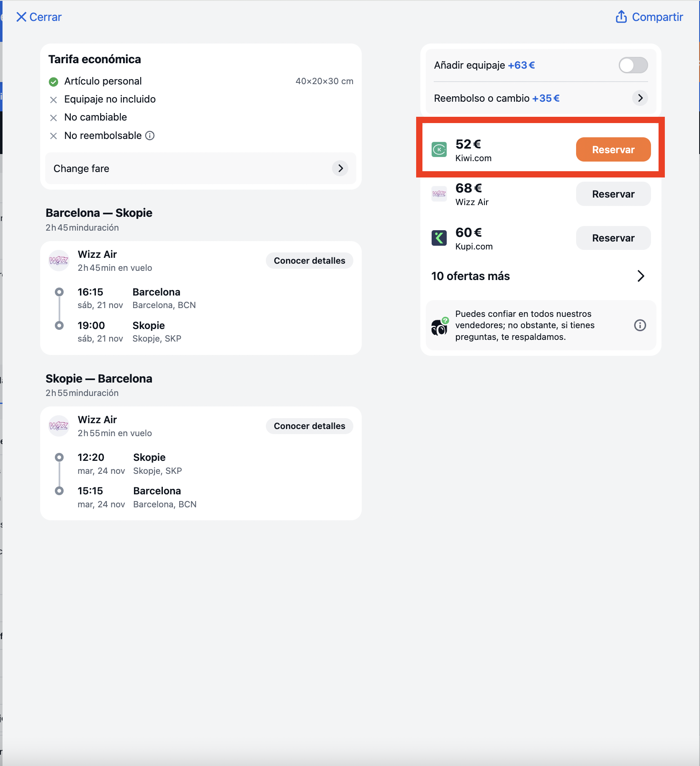Click the X beside No cambiable
The image size is (700, 766).
(x=54, y=118)
